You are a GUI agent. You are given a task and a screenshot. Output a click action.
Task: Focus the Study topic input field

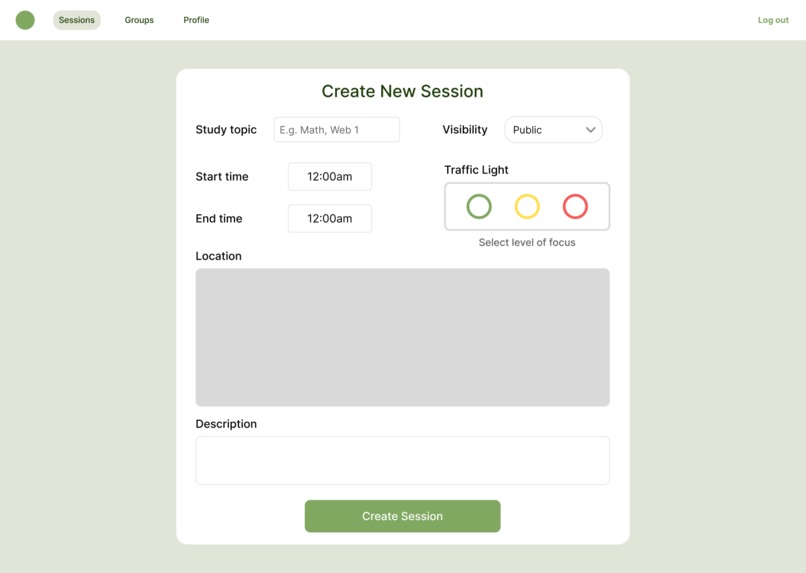click(337, 130)
